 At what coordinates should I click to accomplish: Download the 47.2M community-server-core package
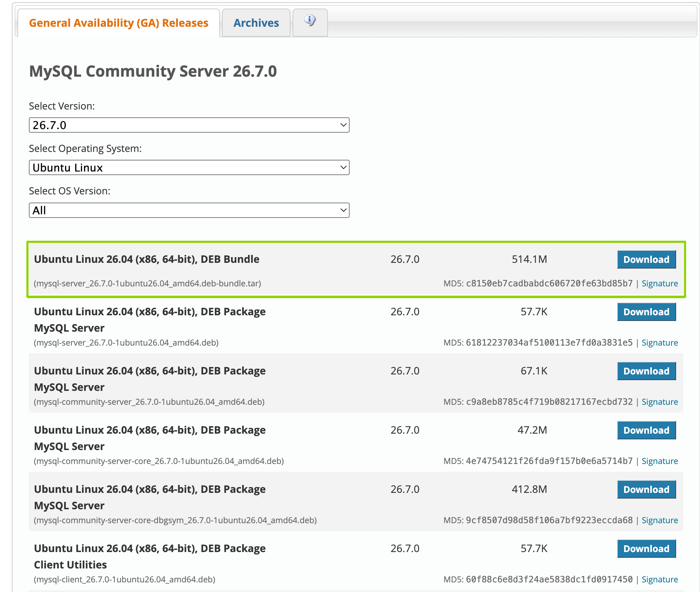(x=647, y=430)
